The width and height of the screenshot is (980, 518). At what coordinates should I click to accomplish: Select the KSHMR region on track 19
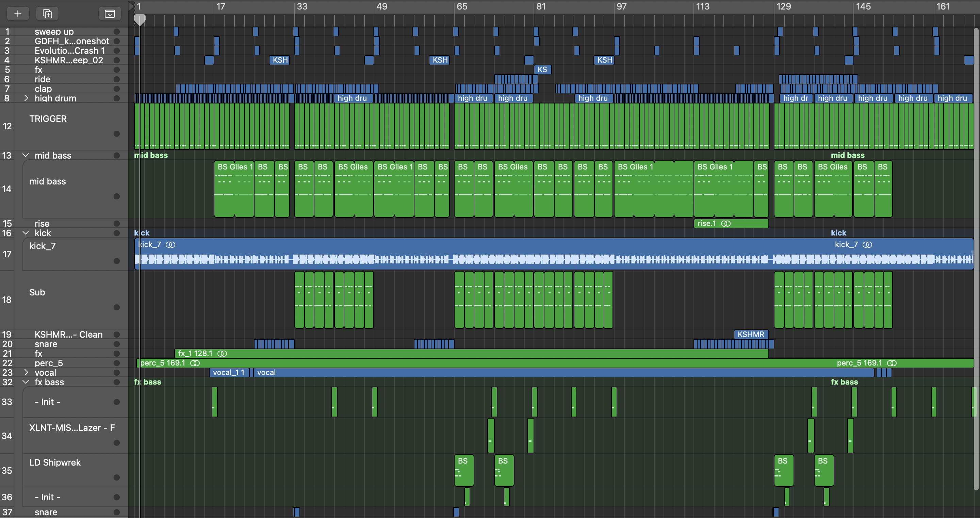tap(751, 334)
